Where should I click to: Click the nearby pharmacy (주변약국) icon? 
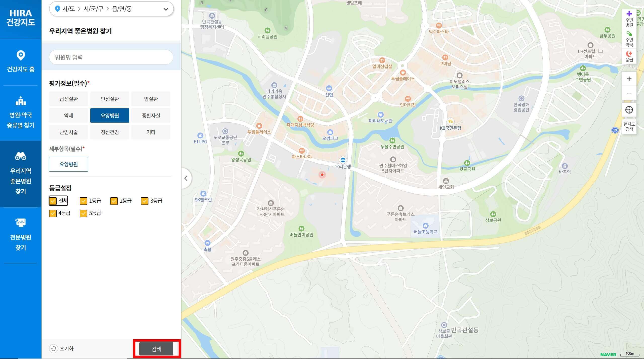tap(629, 39)
